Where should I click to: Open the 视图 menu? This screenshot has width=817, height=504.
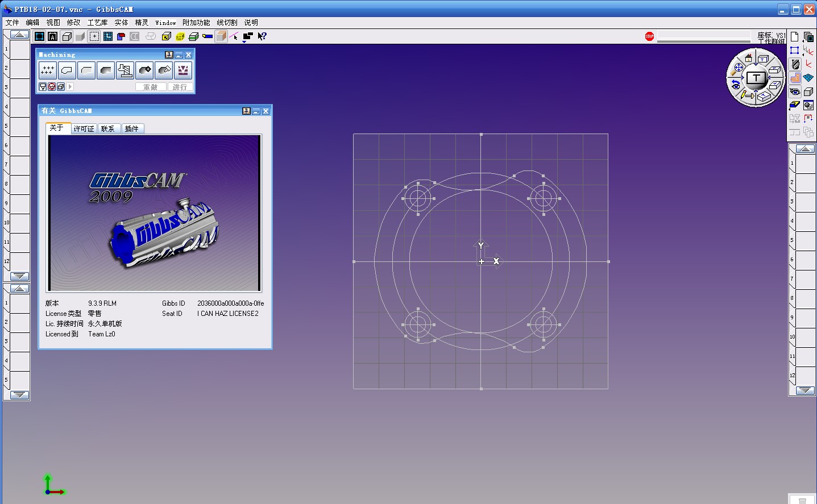click(x=53, y=23)
